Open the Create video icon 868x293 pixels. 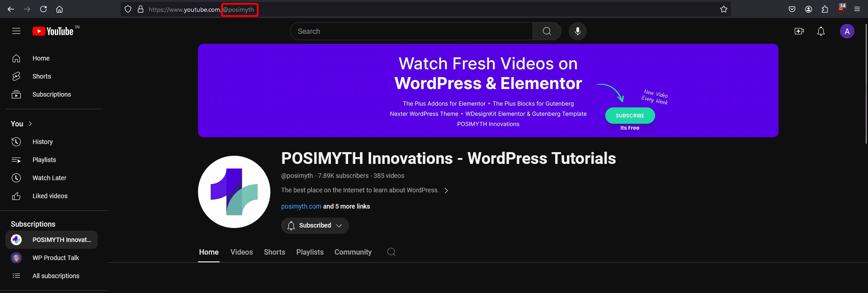coord(799,31)
